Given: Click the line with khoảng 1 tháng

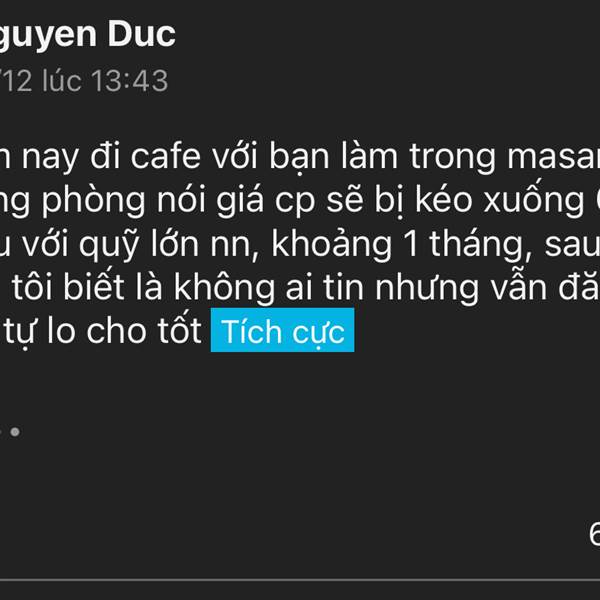Looking at the screenshot, I should coord(300,244).
